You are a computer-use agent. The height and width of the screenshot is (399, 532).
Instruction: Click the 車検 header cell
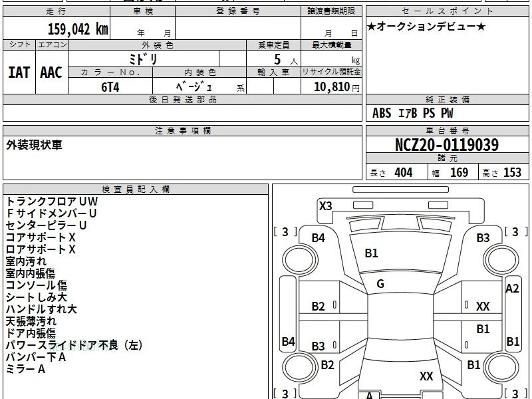click(142, 11)
